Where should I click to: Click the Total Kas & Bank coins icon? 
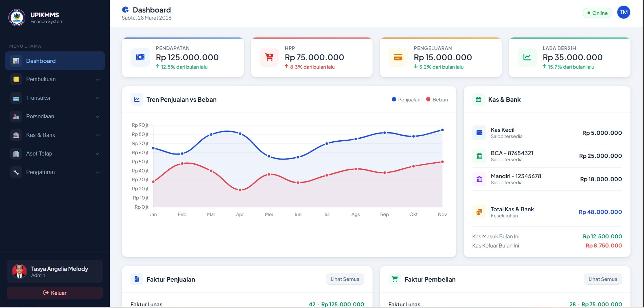479,212
